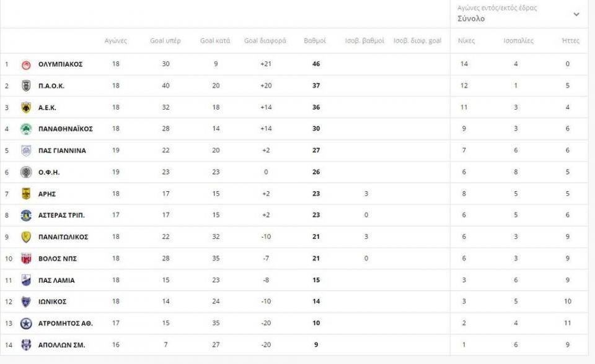Image resolution: width=595 pixels, height=364 pixels.
Task: Click the Olympiakos team crest icon
Action: tap(26, 65)
